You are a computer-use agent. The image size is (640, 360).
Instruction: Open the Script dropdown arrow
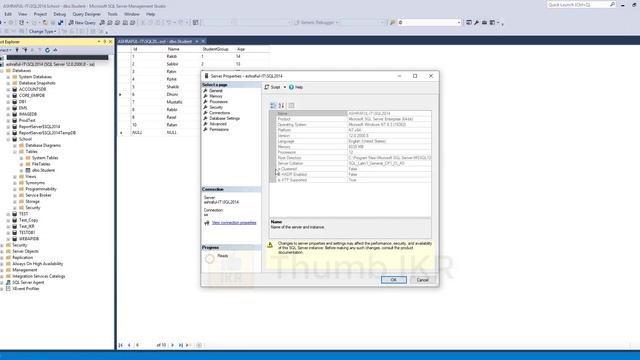pyautogui.click(x=284, y=87)
